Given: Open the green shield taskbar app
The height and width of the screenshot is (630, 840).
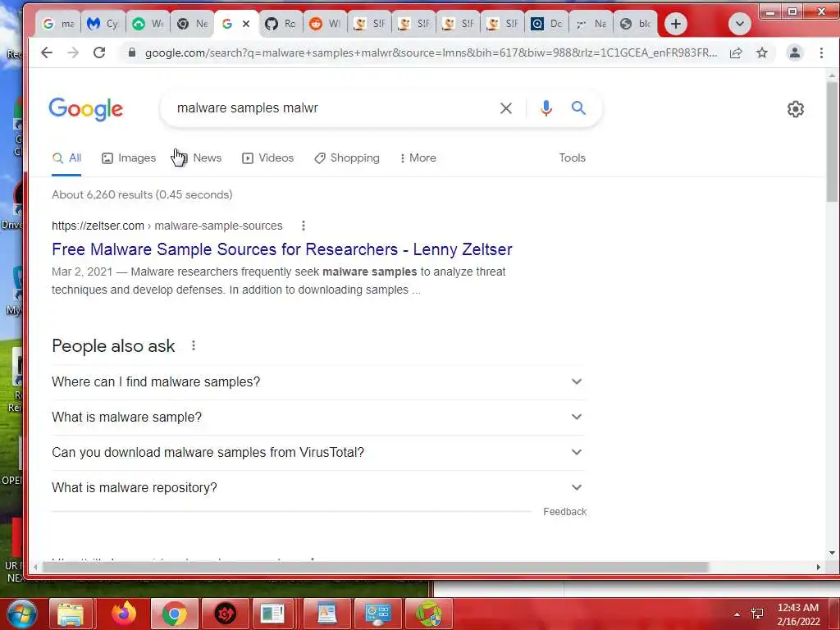Looking at the screenshot, I should [x=428, y=614].
